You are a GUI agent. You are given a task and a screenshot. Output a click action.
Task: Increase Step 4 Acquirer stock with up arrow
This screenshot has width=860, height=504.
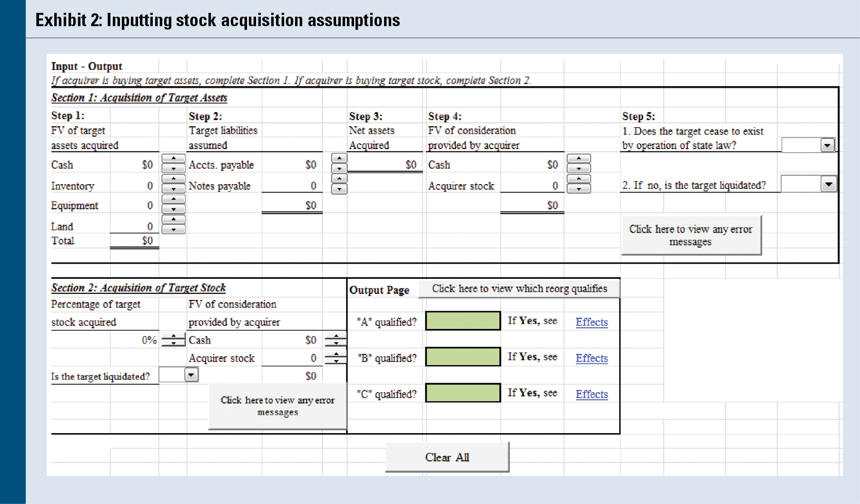click(x=578, y=179)
